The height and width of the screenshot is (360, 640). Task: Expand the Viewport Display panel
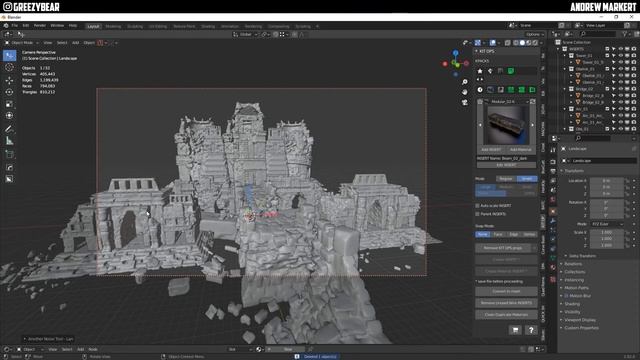580,320
